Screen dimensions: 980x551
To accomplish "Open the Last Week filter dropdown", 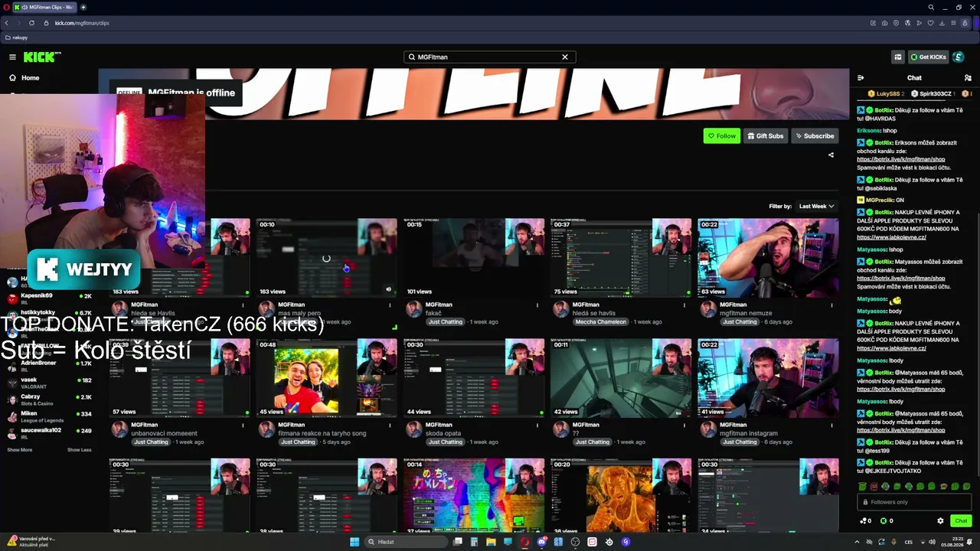I will pos(816,207).
